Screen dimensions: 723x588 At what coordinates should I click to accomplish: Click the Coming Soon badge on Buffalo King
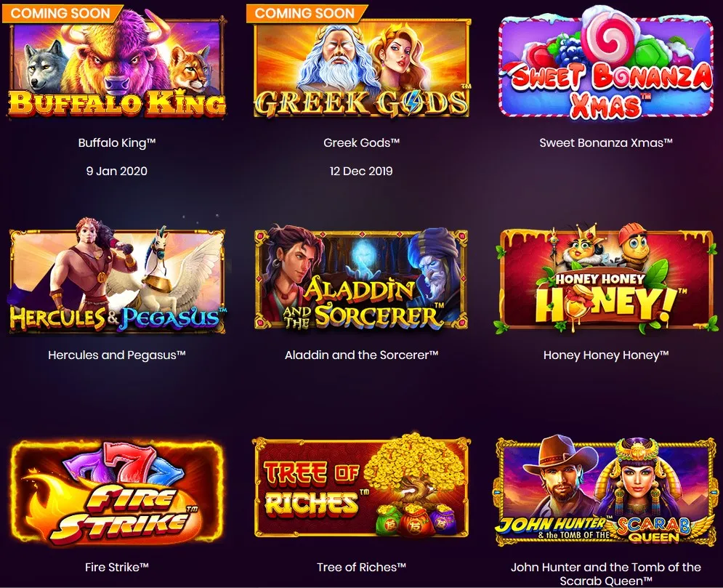pos(62,12)
